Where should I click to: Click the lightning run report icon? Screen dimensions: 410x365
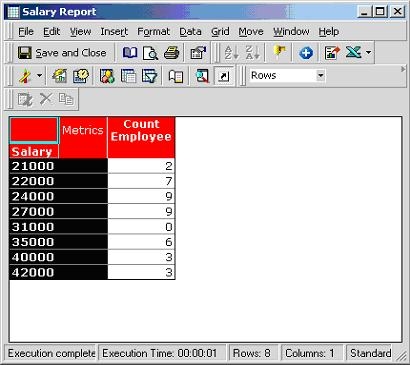pyautogui.click(x=25, y=76)
